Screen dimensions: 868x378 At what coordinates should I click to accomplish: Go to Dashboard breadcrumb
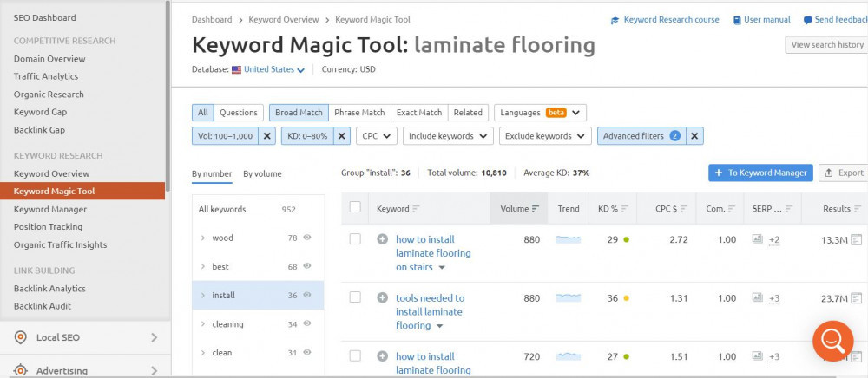click(212, 20)
